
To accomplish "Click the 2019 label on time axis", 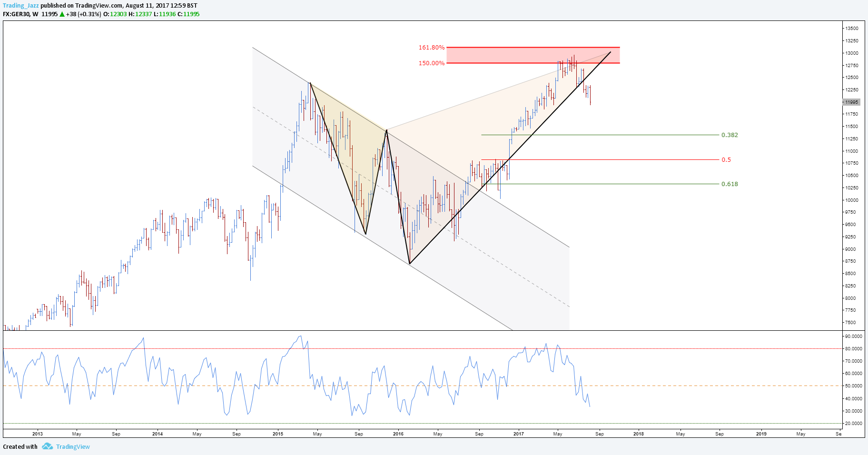I will (761, 434).
